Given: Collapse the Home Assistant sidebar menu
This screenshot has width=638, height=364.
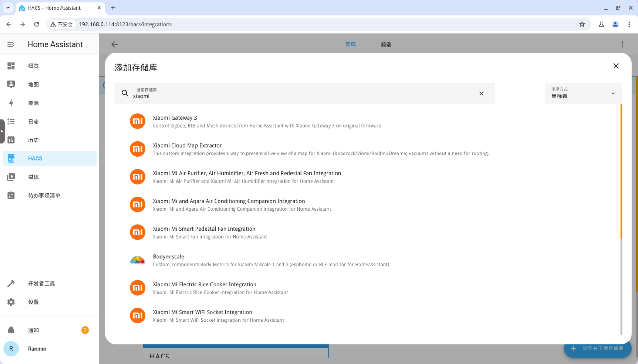Looking at the screenshot, I should 11,44.
